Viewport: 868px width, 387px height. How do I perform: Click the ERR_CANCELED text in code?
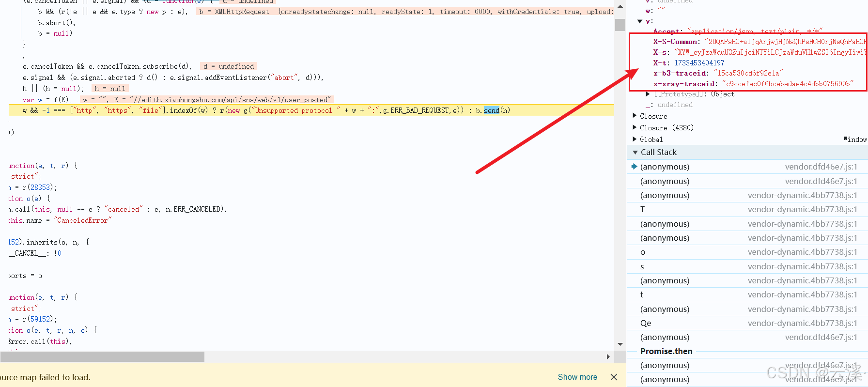pyautogui.click(x=198, y=209)
